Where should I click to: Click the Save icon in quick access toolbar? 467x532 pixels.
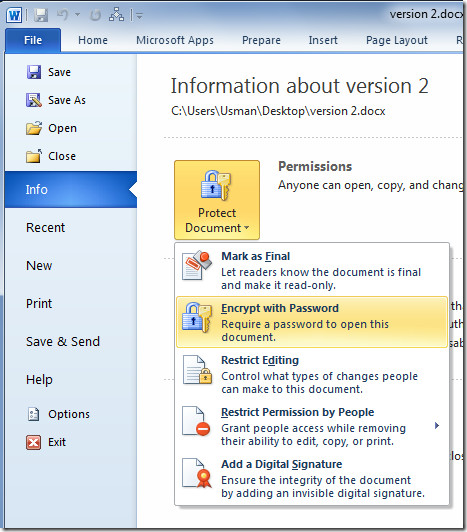[x=41, y=15]
